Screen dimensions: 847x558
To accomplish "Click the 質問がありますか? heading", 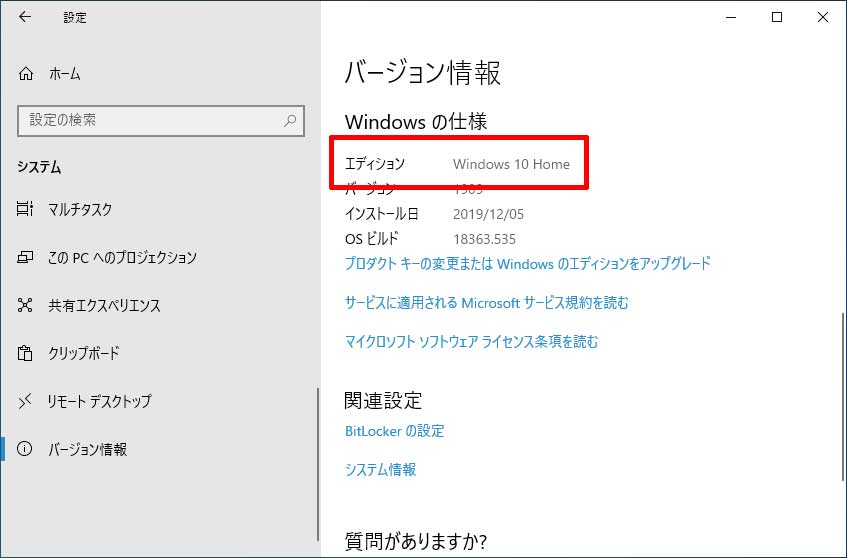I will 416,541.
